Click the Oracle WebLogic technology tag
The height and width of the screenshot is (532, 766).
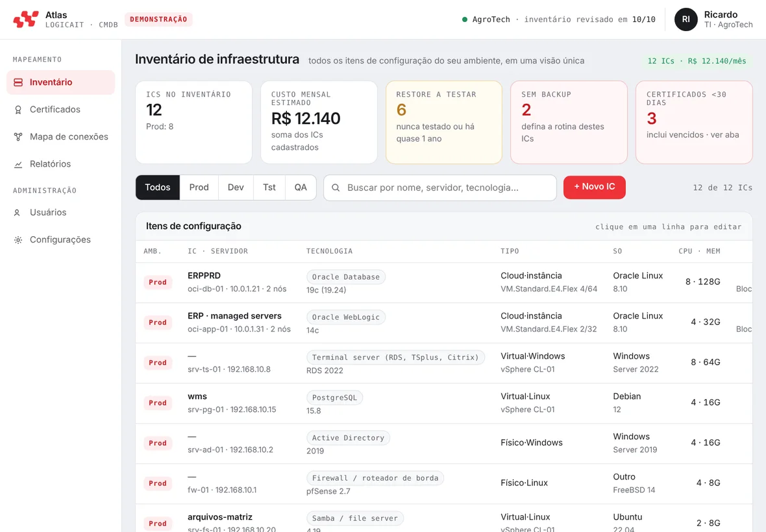click(346, 317)
